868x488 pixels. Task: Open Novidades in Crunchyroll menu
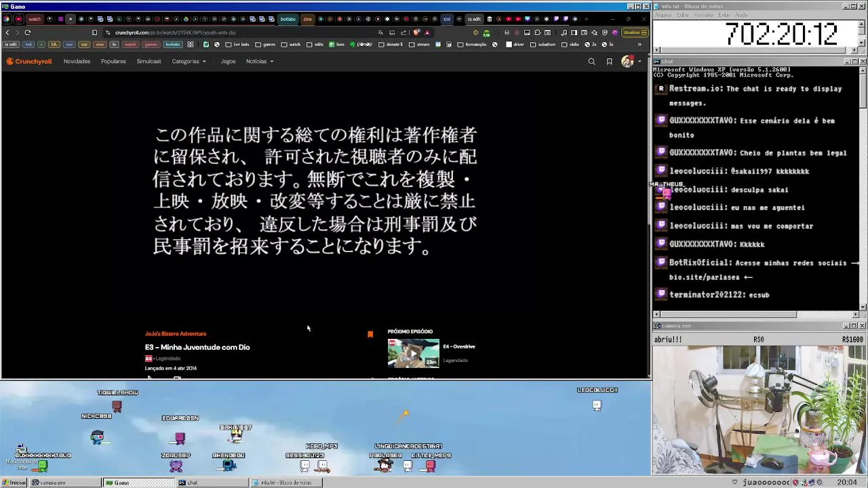pyautogui.click(x=77, y=62)
